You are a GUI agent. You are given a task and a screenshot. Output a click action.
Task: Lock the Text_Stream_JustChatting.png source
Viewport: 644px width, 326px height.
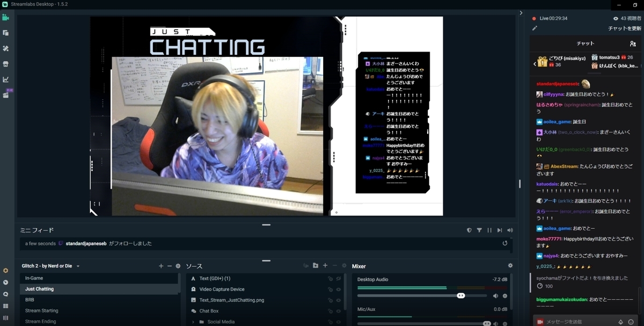[331, 300]
